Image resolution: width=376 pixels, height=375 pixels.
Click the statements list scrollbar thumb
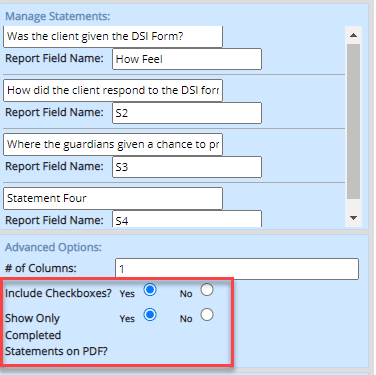[354, 121]
